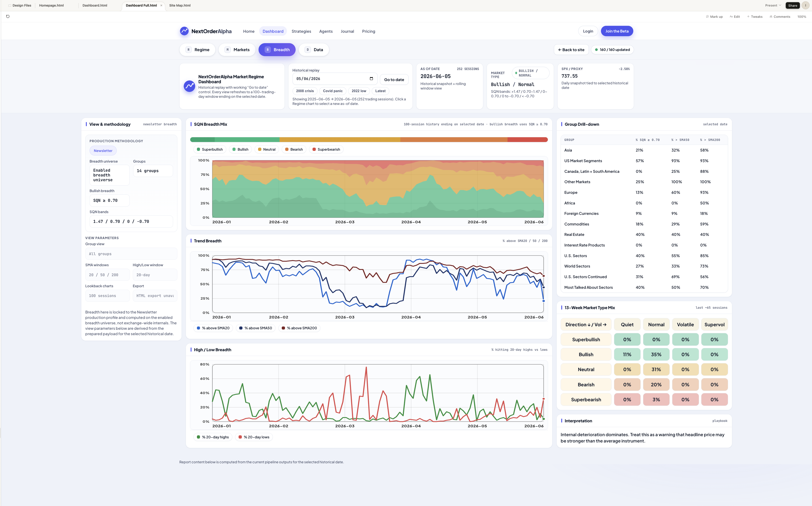Open the High/Low window 20-day field
The height and width of the screenshot is (506, 812).
click(x=155, y=275)
